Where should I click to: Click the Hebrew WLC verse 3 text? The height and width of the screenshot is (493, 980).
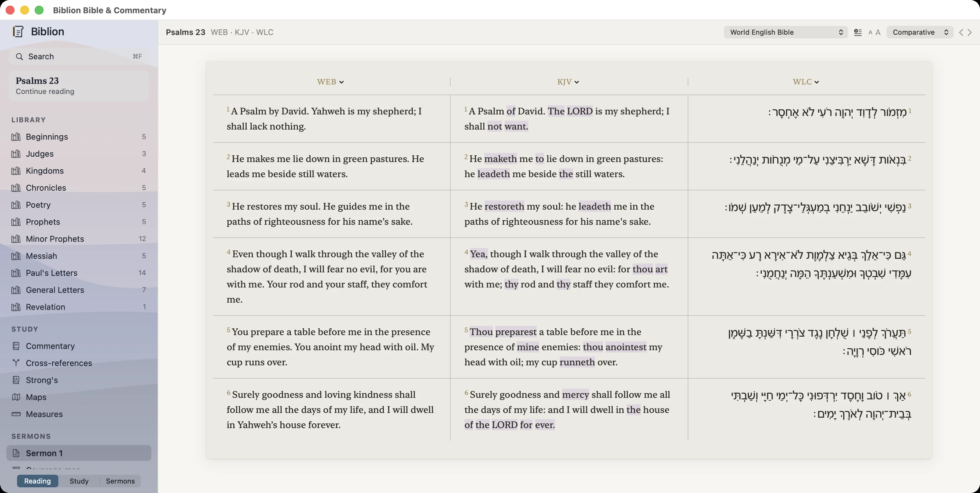coord(815,207)
